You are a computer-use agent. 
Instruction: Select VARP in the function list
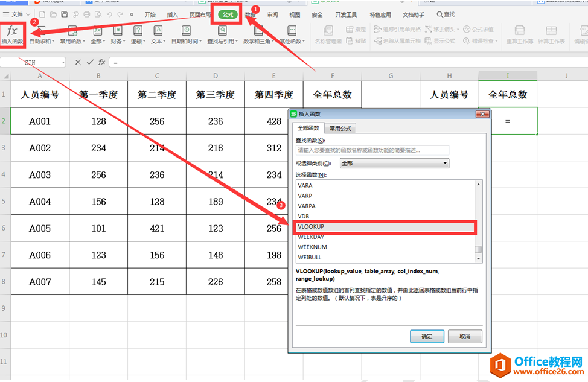coord(385,196)
